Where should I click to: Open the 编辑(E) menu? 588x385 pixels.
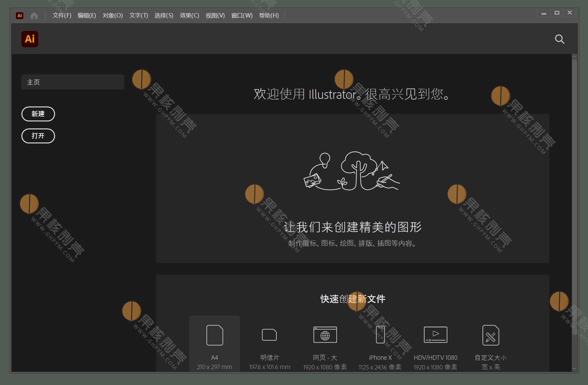click(x=87, y=16)
